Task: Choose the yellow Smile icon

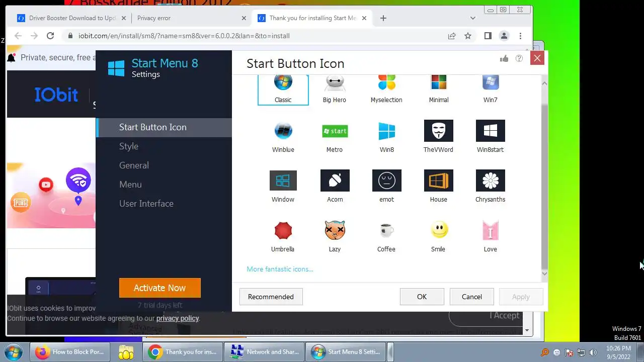Action: tap(439, 236)
